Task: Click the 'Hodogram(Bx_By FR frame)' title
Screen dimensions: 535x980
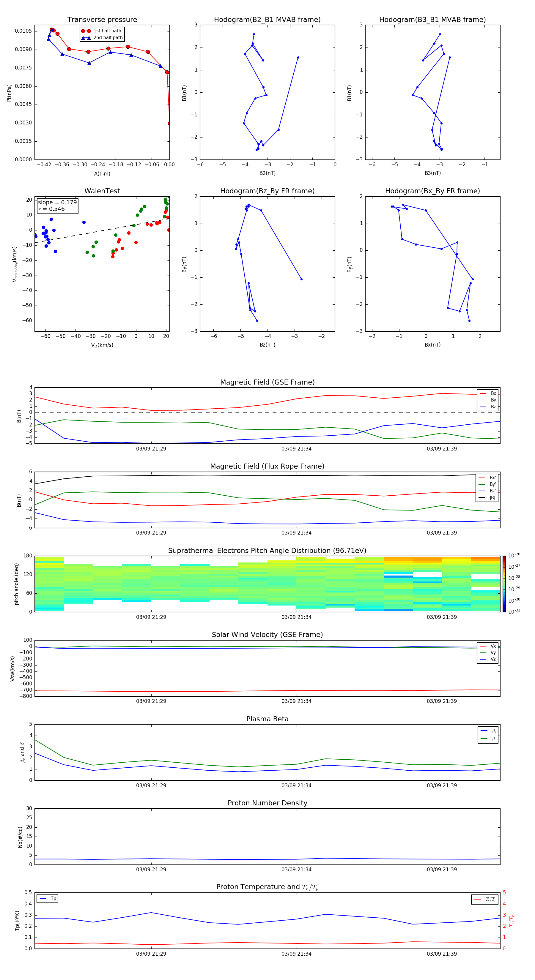Action: coord(432,191)
